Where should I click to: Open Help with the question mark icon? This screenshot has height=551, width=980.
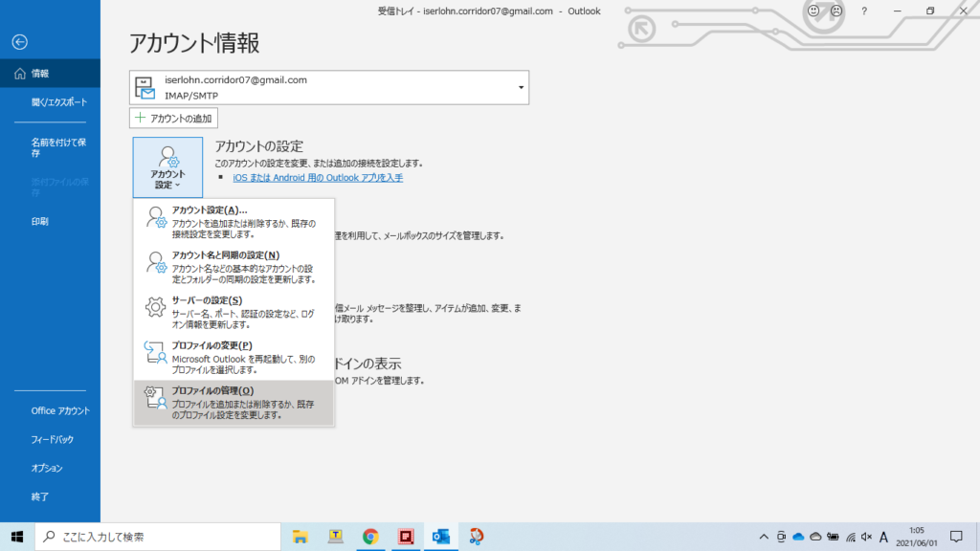[x=864, y=11]
